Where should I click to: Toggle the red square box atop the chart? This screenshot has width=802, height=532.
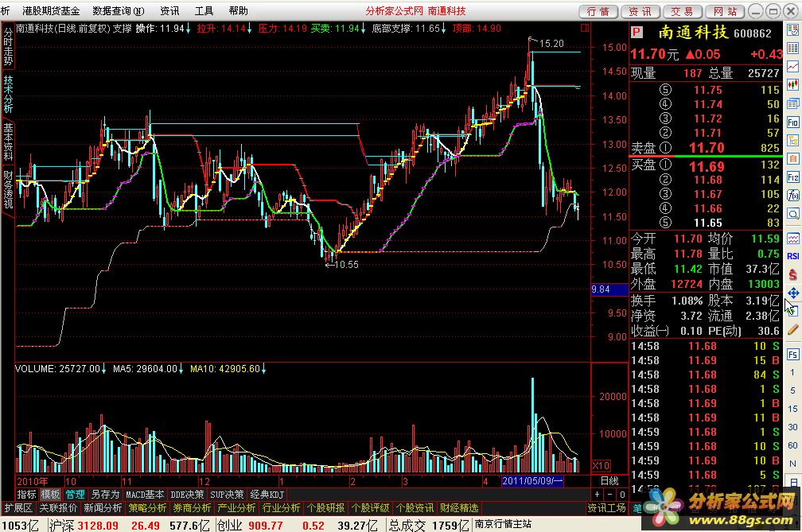click(585, 28)
